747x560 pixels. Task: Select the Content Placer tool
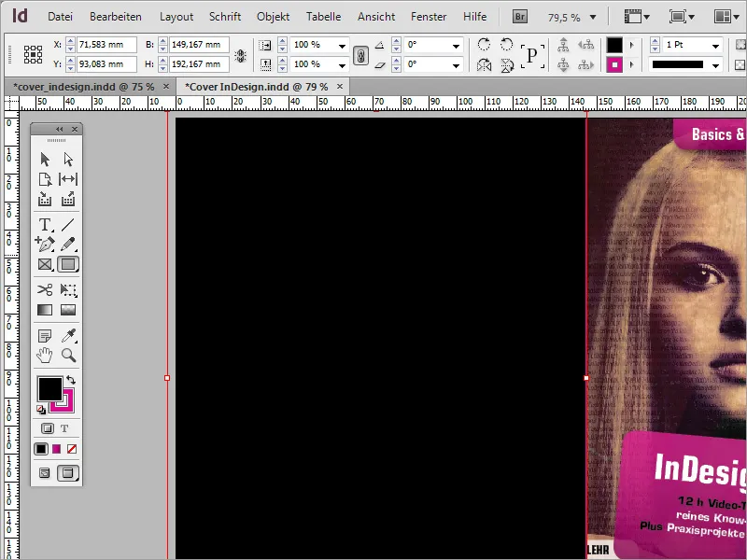pyautogui.click(x=68, y=199)
